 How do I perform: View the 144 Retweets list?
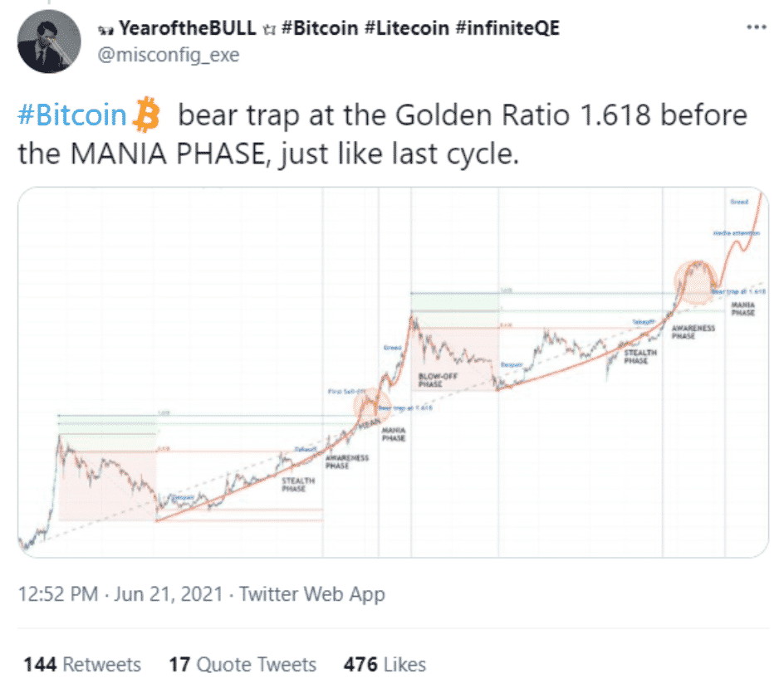click(82, 665)
